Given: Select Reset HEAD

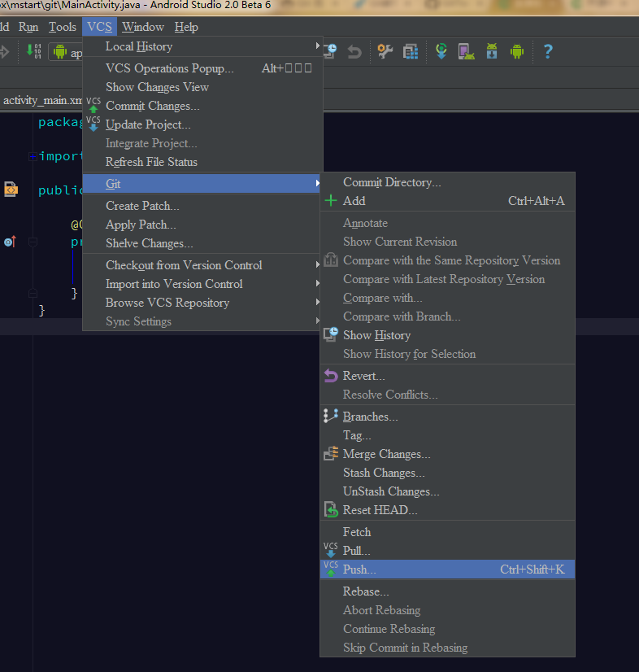Looking at the screenshot, I should click(x=448, y=510).
